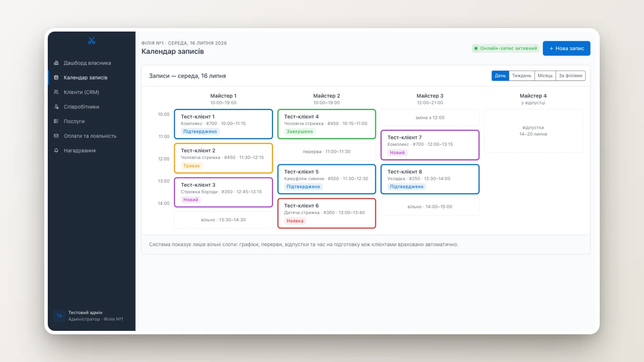
Task: Click the Клієнти (CRM) people icon
Action: coord(56,92)
